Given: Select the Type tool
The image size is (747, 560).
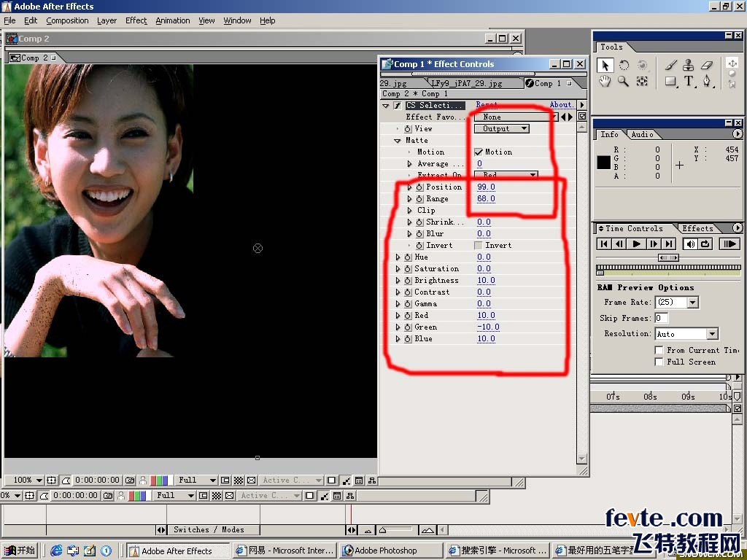Looking at the screenshot, I should click(x=689, y=82).
